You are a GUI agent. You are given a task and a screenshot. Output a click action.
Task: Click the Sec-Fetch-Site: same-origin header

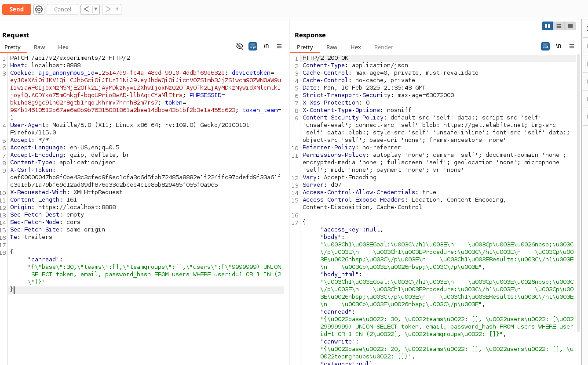tap(58, 229)
